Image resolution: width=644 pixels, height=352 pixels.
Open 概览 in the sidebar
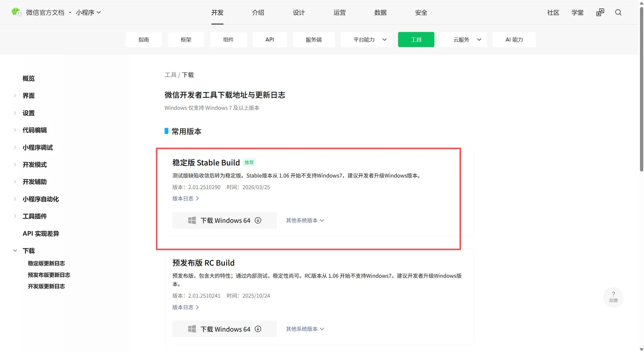[x=29, y=79]
